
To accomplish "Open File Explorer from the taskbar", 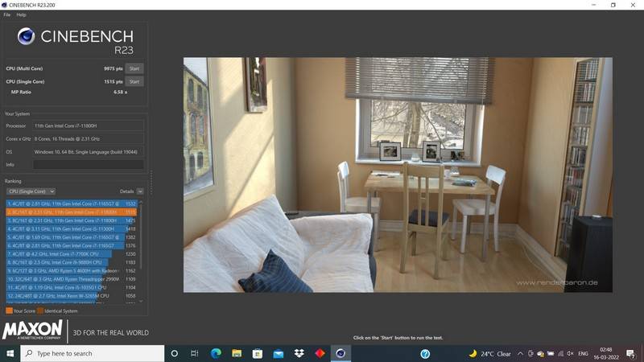I will tap(237, 353).
